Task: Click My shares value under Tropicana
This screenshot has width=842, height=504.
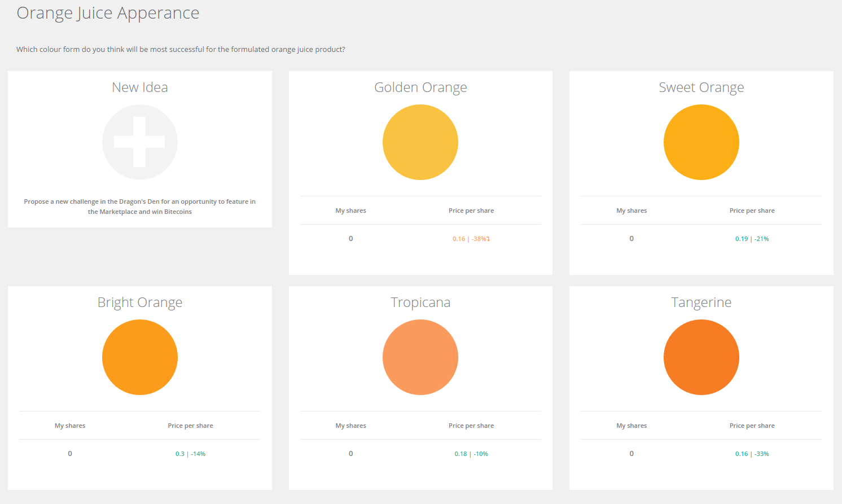Action: coord(350,454)
